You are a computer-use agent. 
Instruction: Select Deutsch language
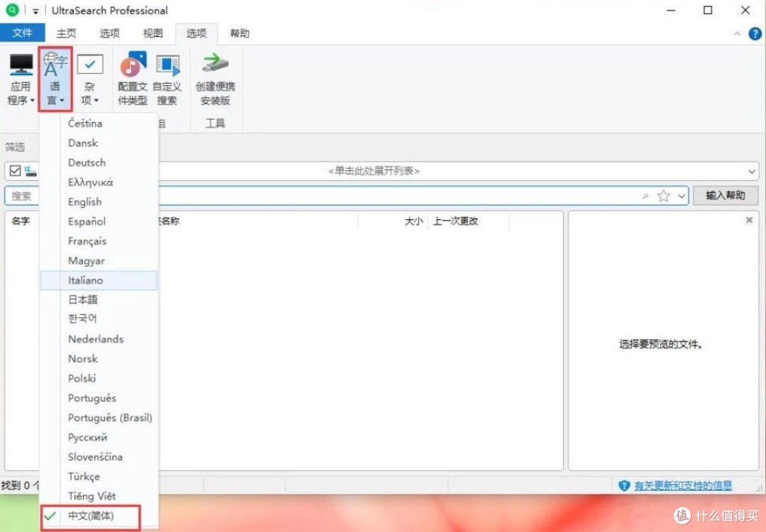pos(99,162)
